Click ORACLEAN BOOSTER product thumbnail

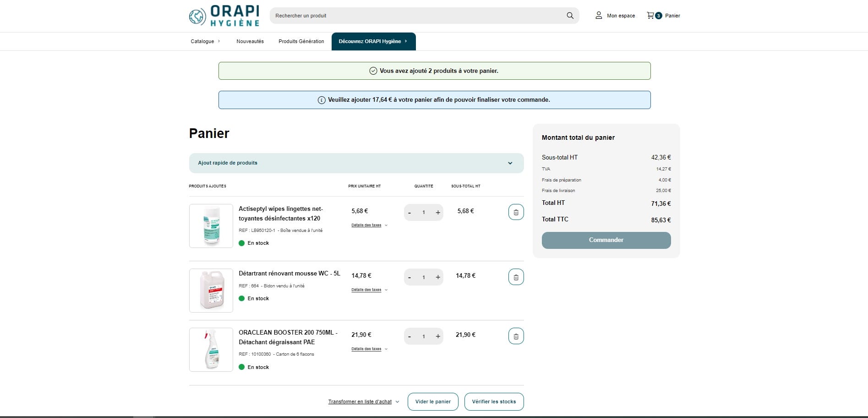pyautogui.click(x=211, y=350)
